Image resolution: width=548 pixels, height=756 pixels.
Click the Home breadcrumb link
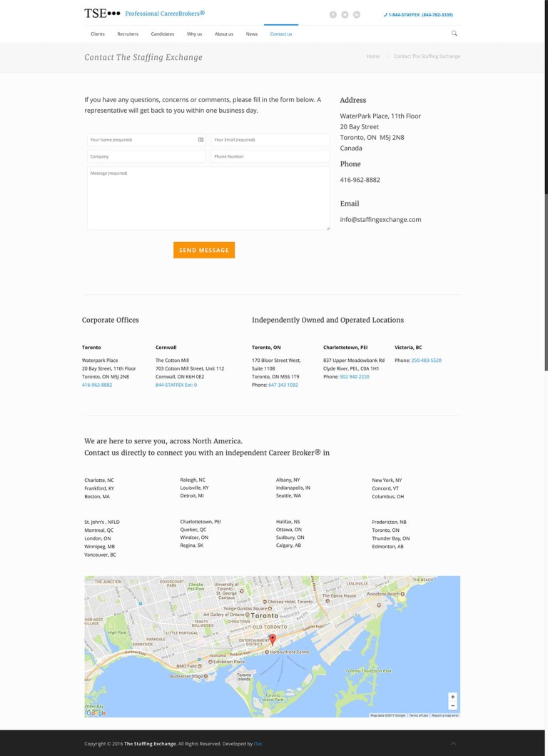tap(372, 56)
